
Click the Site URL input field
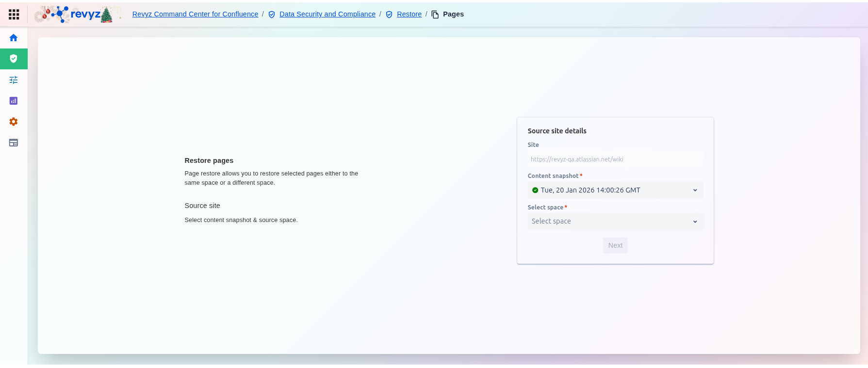click(615, 159)
